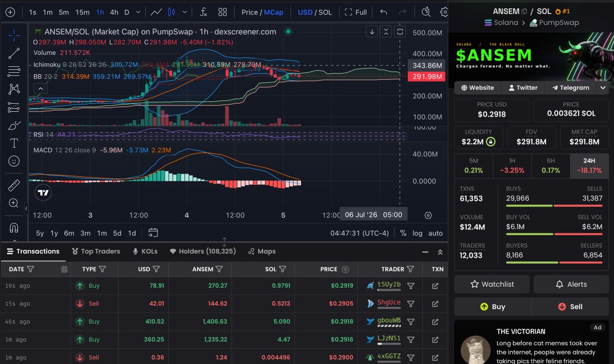Viewport: 614px width, 364px height.
Task: Open the chart settings gear
Action: (x=444, y=12)
